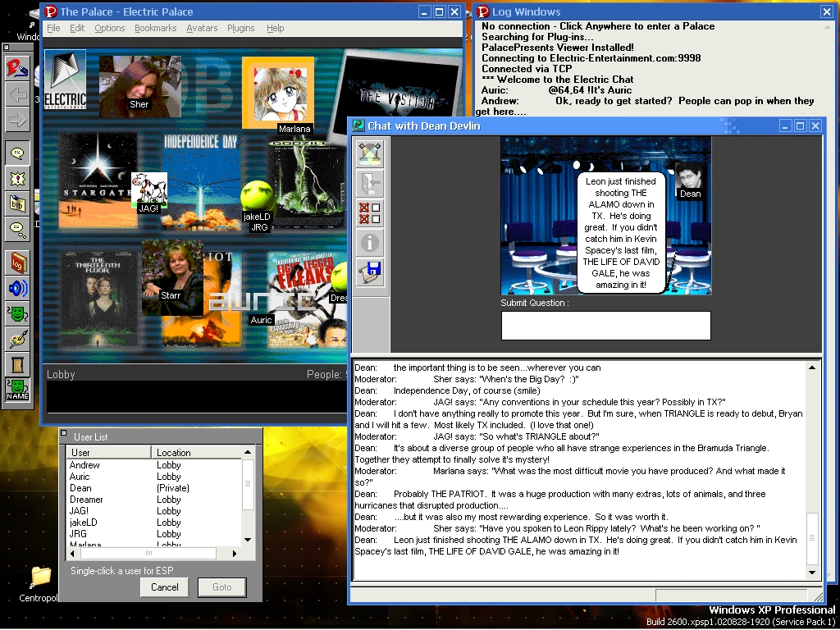The width and height of the screenshot is (840, 630).
Task: Click the exclamation burst balloon icon
Action: (x=18, y=178)
